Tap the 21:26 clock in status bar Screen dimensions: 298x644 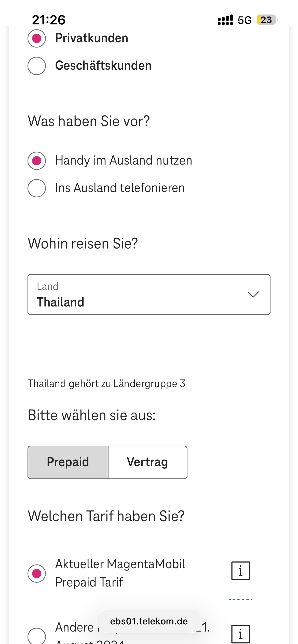[49, 20]
